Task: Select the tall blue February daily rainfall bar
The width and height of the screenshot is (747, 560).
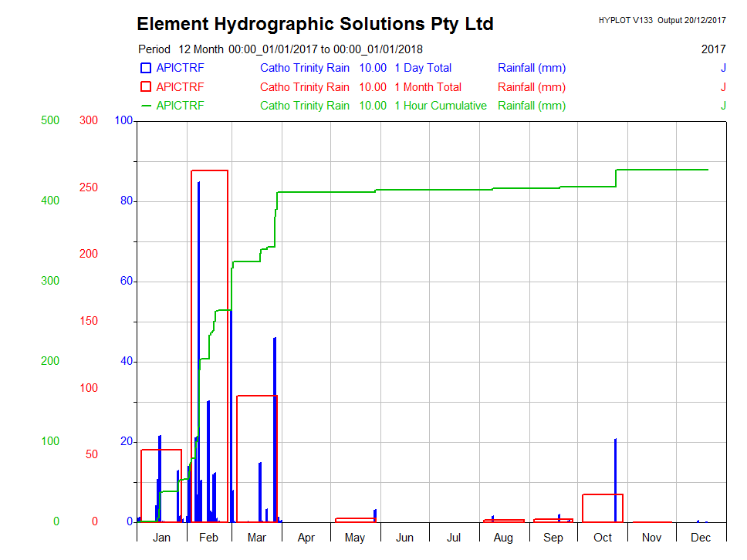Action: click(198, 347)
